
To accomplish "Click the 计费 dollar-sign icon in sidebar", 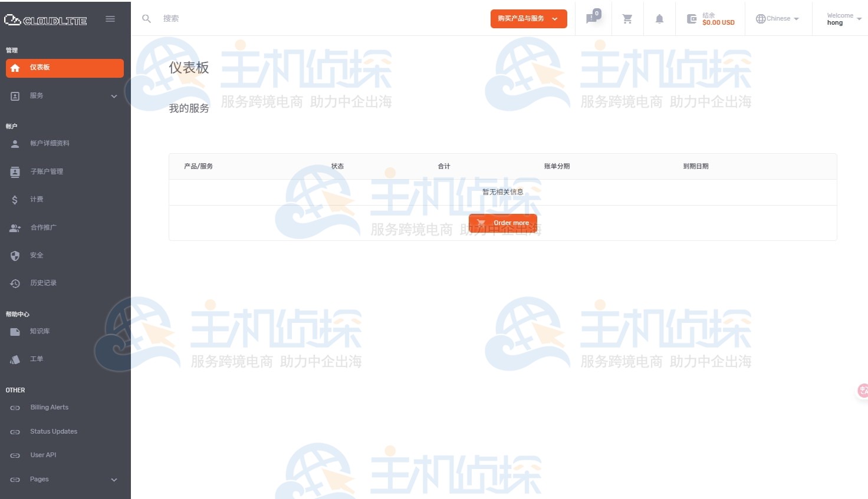I will click(x=15, y=199).
